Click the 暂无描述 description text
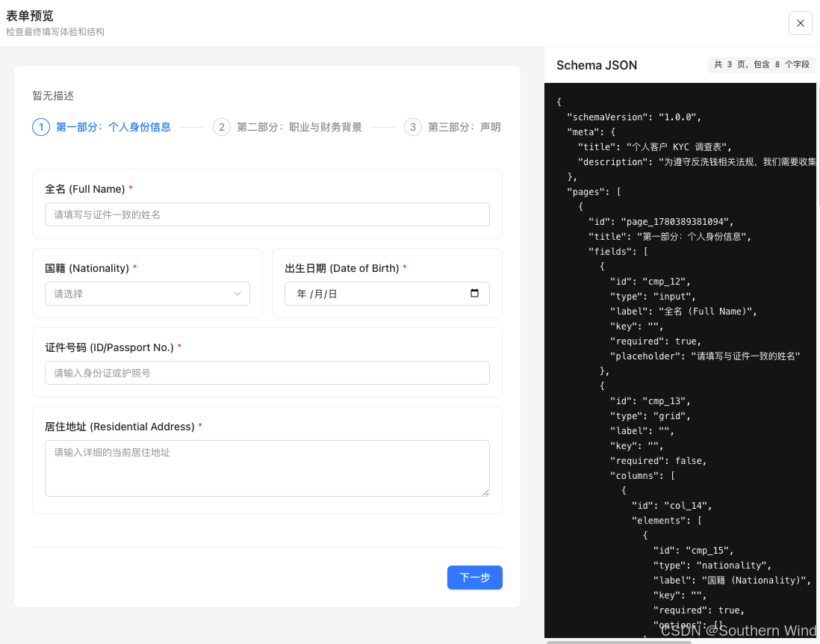 coord(53,96)
